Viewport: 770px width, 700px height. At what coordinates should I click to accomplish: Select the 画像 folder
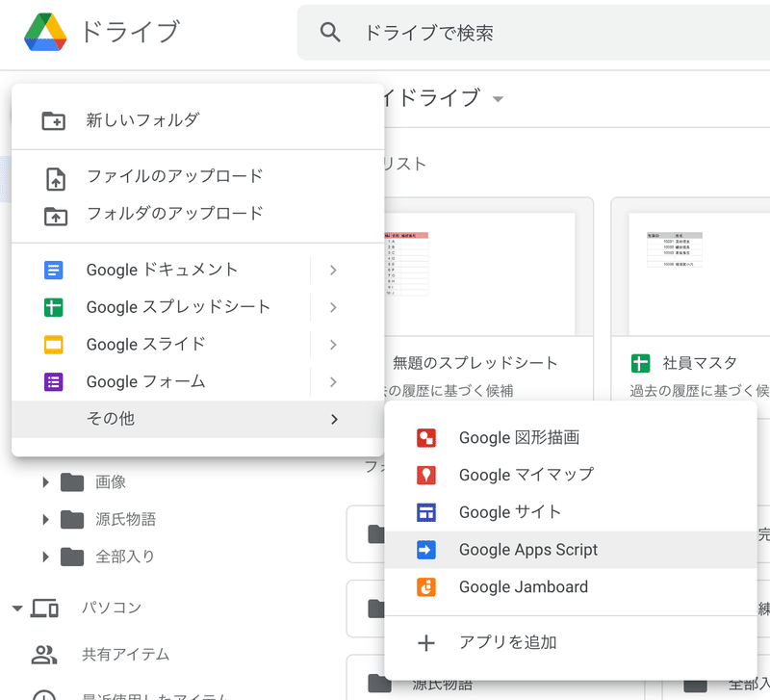(x=111, y=482)
